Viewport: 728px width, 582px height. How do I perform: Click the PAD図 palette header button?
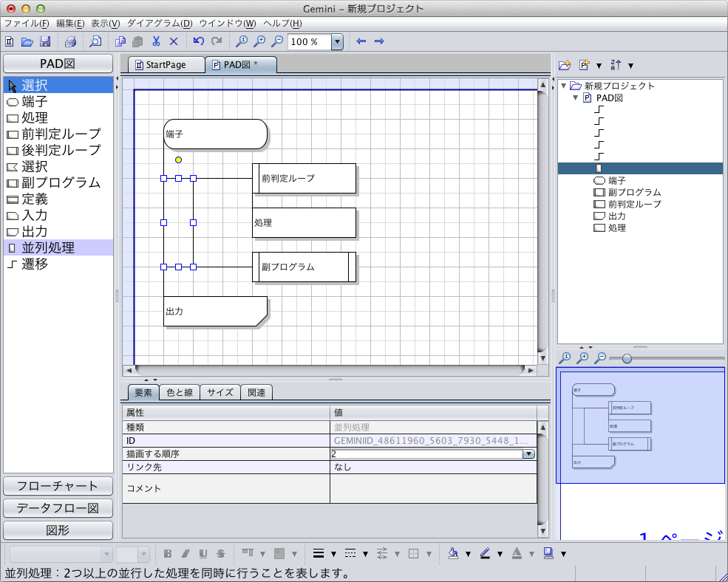point(58,64)
